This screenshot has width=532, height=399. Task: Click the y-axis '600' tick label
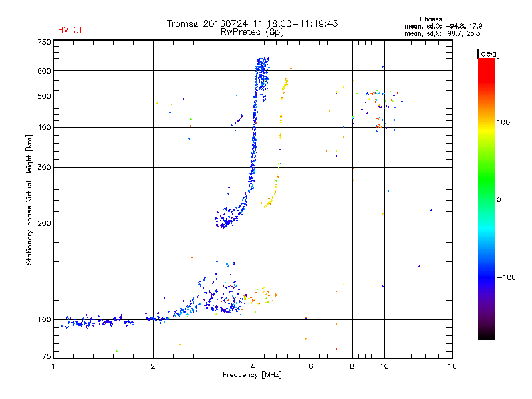(45, 71)
